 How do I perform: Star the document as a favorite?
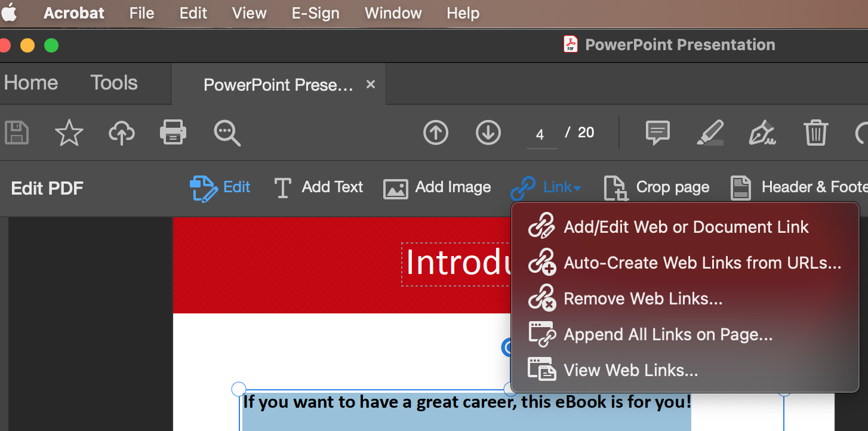[x=69, y=133]
